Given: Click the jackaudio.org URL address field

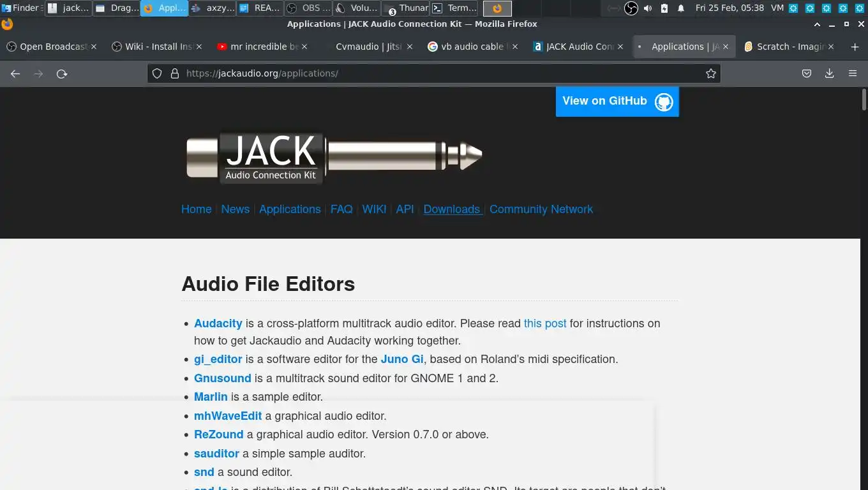Looking at the screenshot, I should tap(434, 73).
